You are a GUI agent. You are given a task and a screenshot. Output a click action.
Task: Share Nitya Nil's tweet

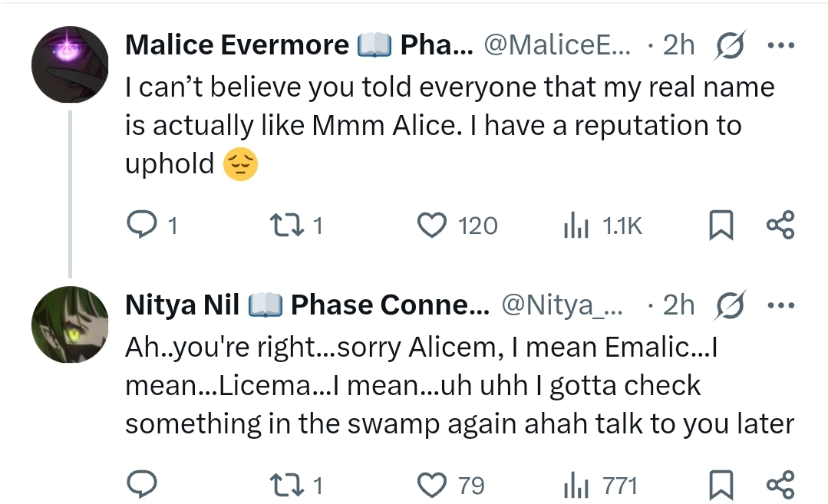(x=780, y=485)
